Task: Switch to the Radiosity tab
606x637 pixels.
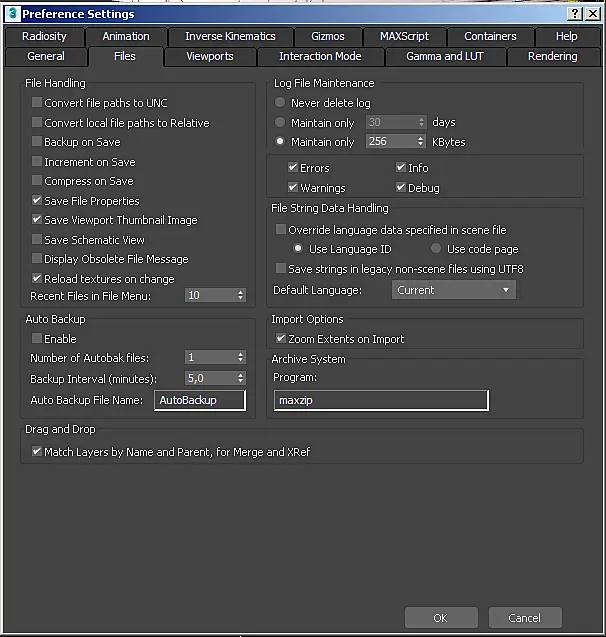Action: [x=44, y=36]
